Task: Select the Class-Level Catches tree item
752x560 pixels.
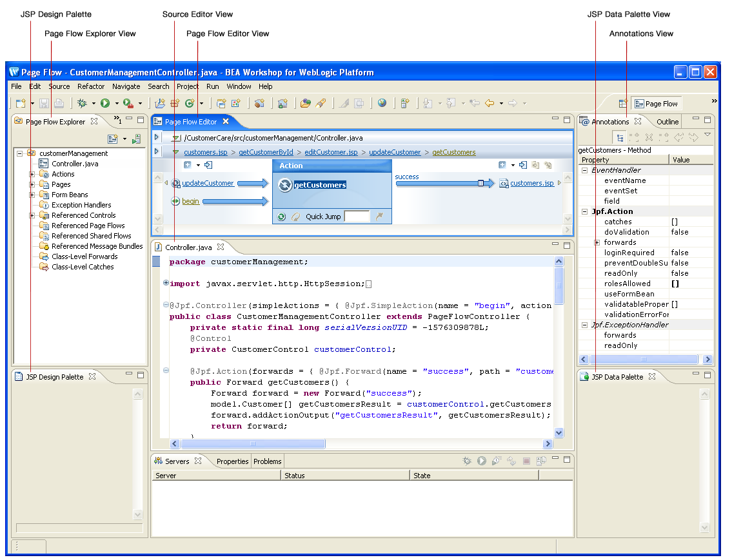Action: 83,267
